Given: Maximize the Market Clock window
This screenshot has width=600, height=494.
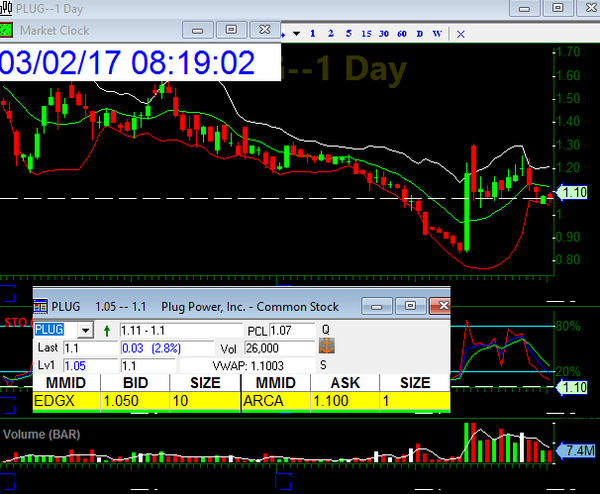Looking at the screenshot, I should tap(231, 29).
